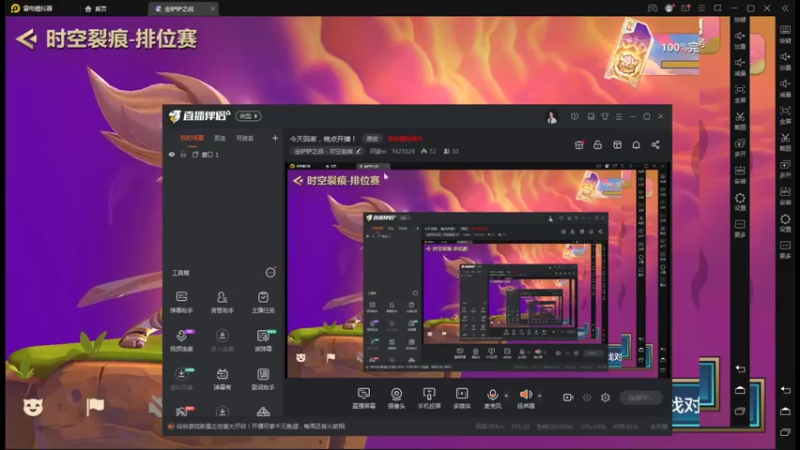Click the streamer avatar in 直播伴侣 title bar

(x=552, y=117)
